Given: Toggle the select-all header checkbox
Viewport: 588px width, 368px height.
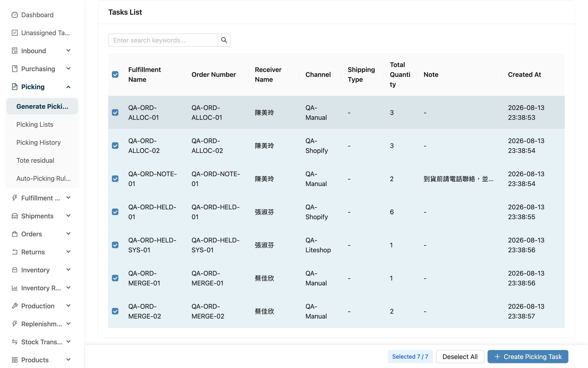Looking at the screenshot, I should 115,74.
